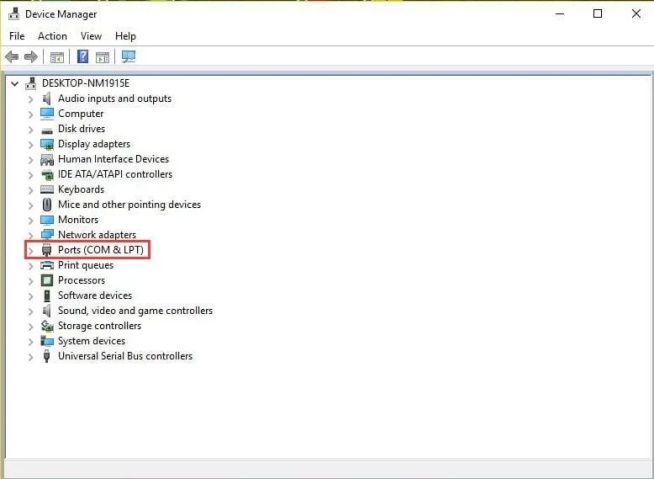Open the Action menu
The height and width of the screenshot is (479, 654).
[x=52, y=36]
